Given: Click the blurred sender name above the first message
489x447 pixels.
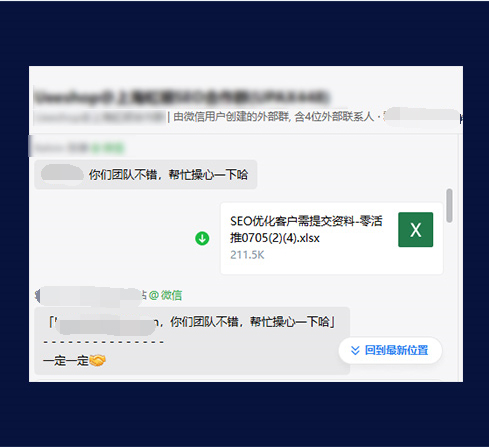Looking at the screenshot, I should coord(79,147).
